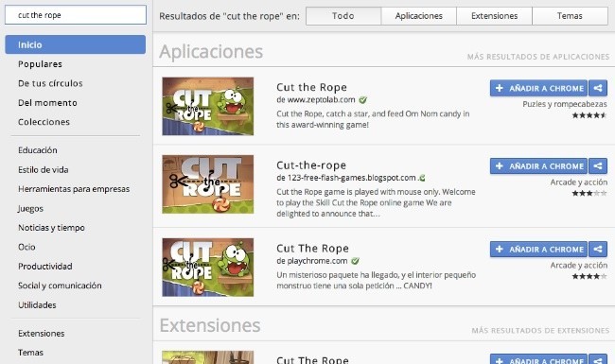The height and width of the screenshot is (364, 615).
Task: Share the playchrome Cut The Rope app
Action: (x=598, y=250)
